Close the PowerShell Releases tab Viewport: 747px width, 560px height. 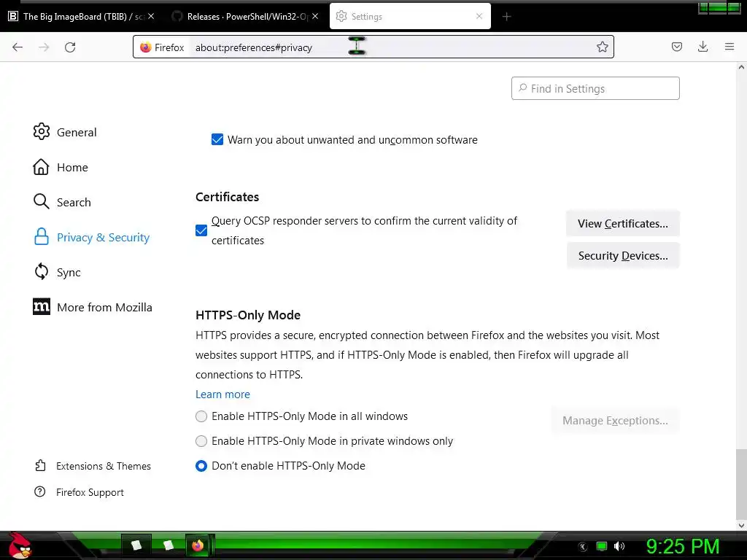(x=315, y=16)
